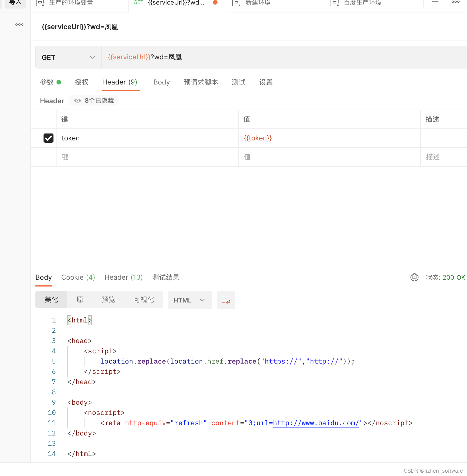
Task: Open the response Cookie (4) tab
Action: [x=78, y=277]
